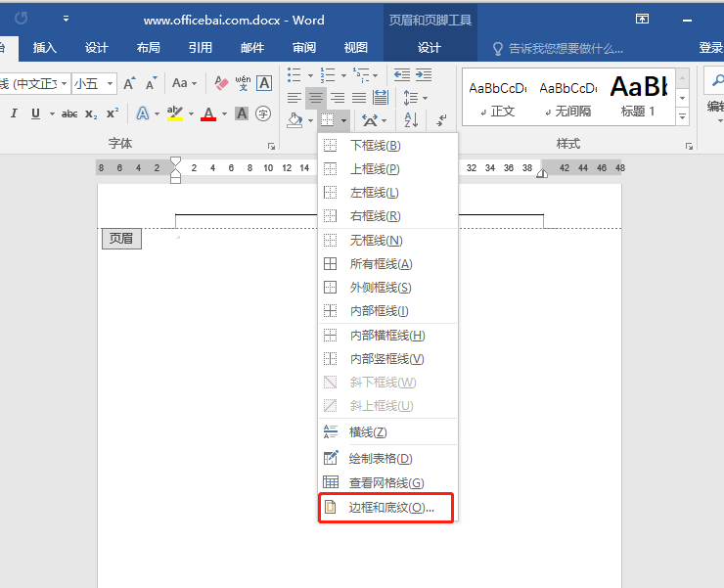
Task: Open the Font dialog launcher
Action: 272,147
